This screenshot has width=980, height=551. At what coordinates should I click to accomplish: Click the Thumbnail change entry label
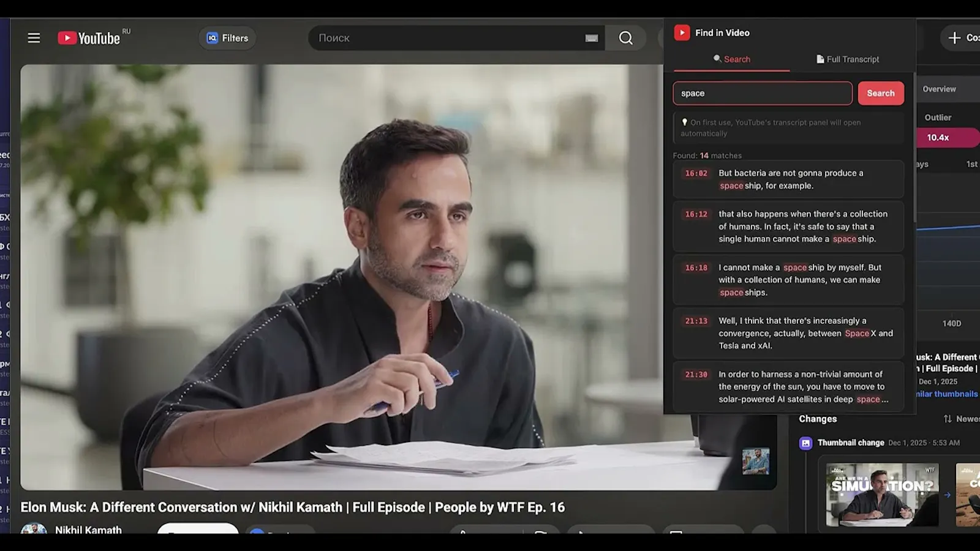click(851, 443)
